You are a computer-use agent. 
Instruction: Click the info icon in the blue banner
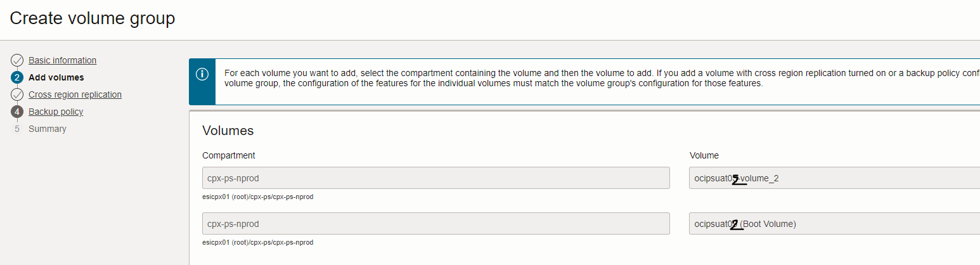click(x=202, y=74)
